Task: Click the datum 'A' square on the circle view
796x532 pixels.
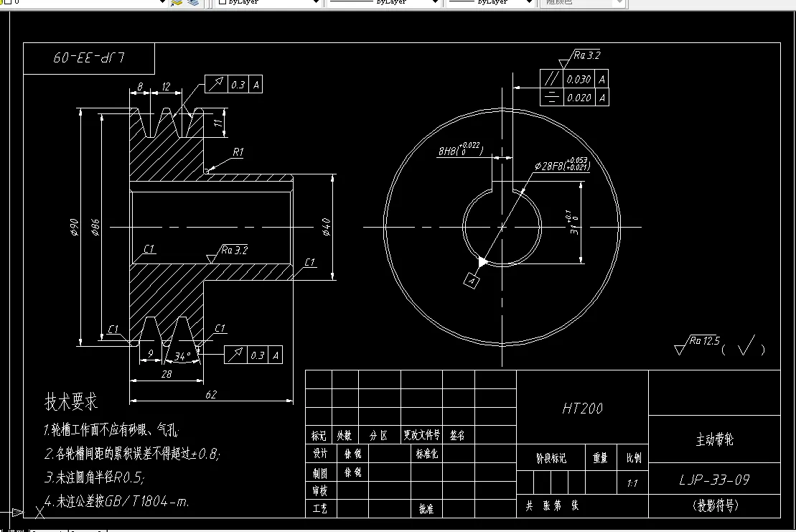Action: pyautogui.click(x=471, y=281)
